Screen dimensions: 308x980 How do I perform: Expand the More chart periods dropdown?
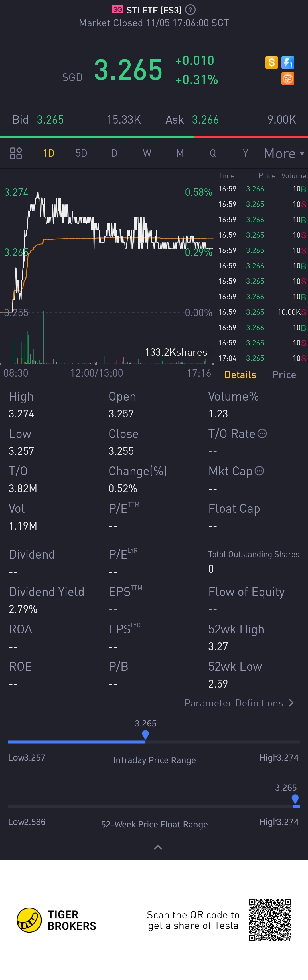(284, 153)
